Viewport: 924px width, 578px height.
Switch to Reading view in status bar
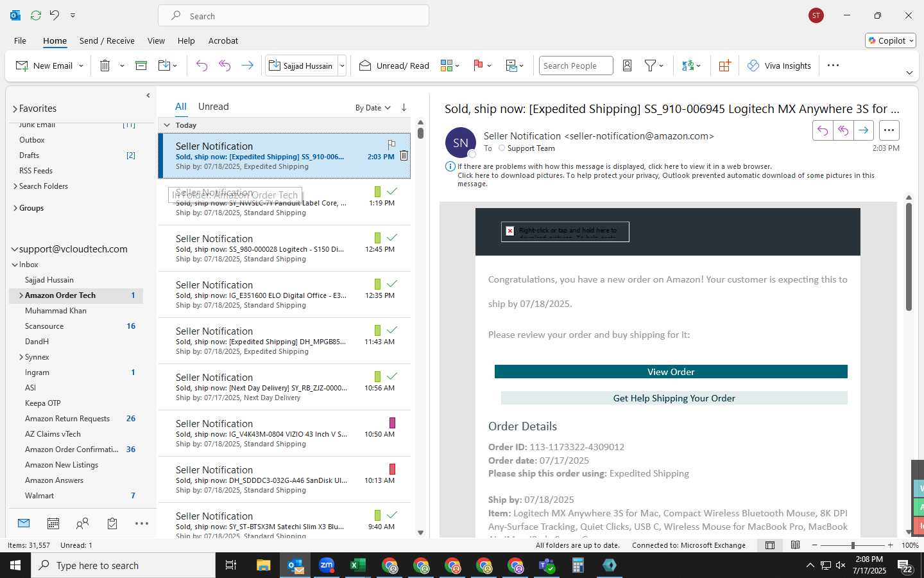tap(795, 545)
